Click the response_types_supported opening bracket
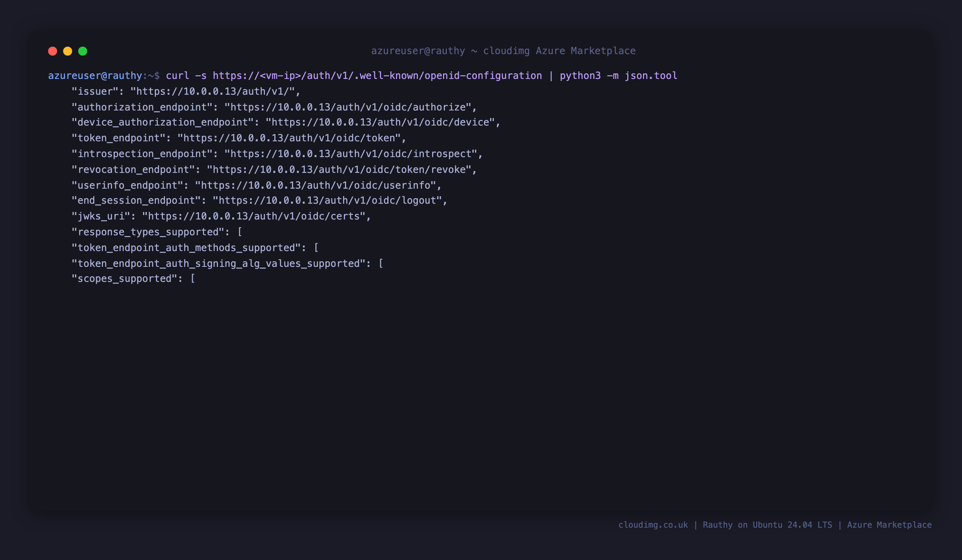Viewport: 962px width, 560px height. tap(240, 232)
